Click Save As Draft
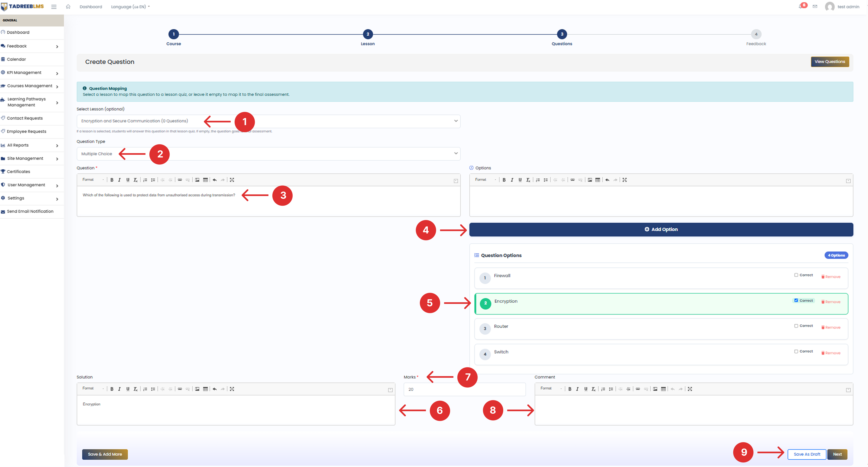This screenshot has height=467, width=868. [807, 454]
